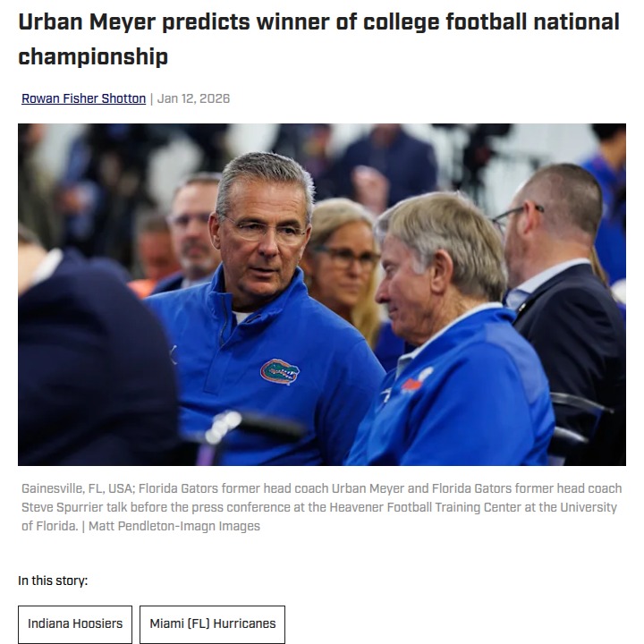
Task: Click 'University' in the caption's second line
Action: [x=585, y=507]
